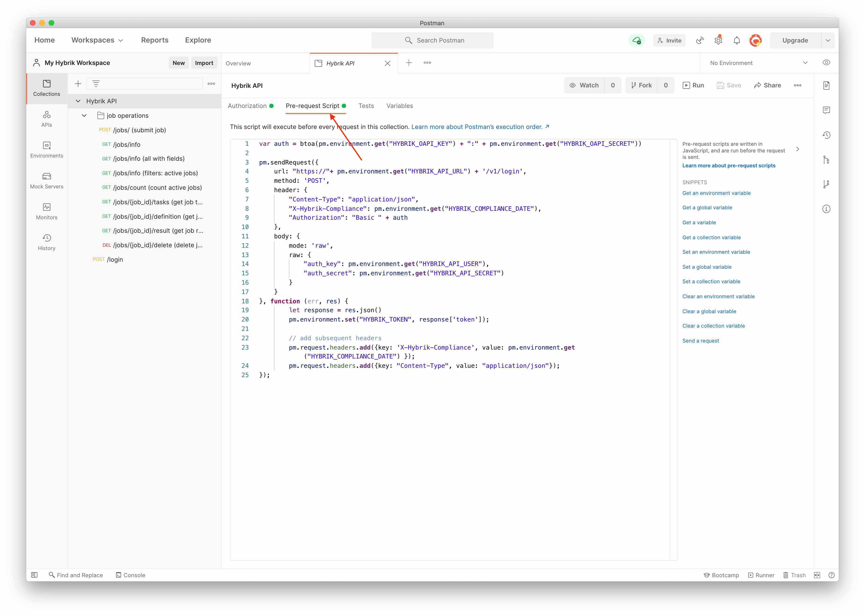Click the Share button

coord(768,85)
